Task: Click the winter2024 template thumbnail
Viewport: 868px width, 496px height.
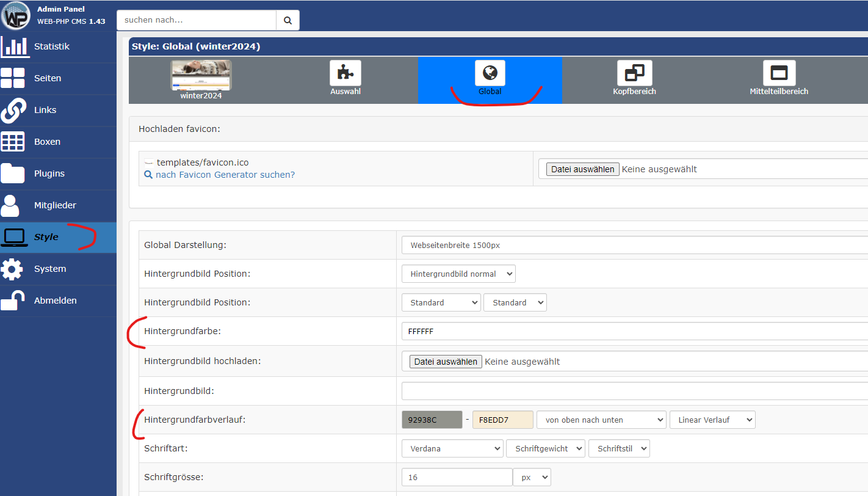Action: 201,75
